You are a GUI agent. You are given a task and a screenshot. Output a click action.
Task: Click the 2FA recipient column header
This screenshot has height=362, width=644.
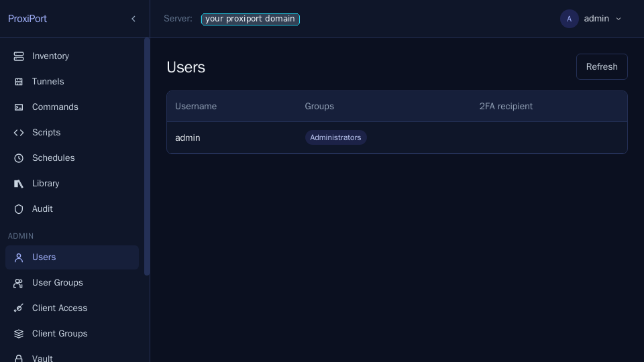(506, 107)
